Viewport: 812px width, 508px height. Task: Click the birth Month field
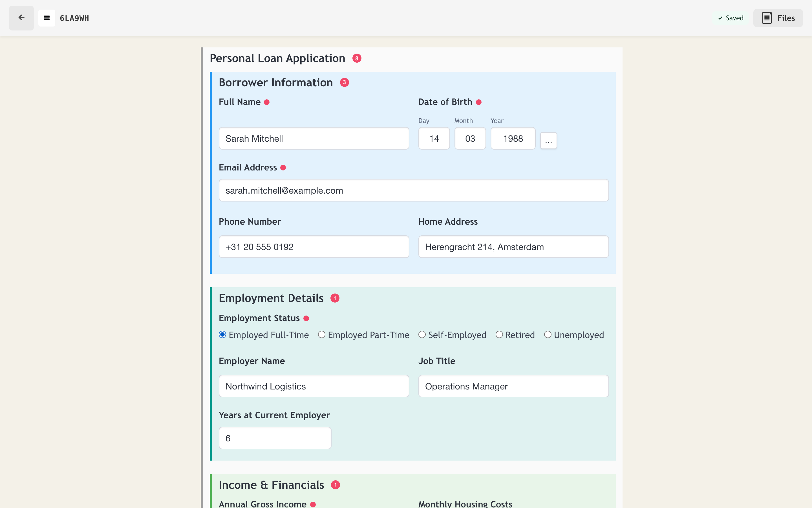pyautogui.click(x=470, y=138)
